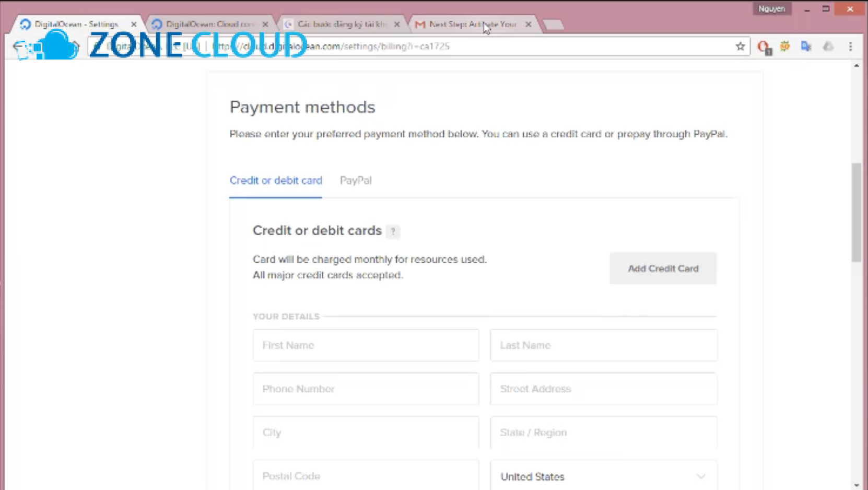Click the grey cloud extension icon
Screen dimensions: 868x490
coord(828,46)
